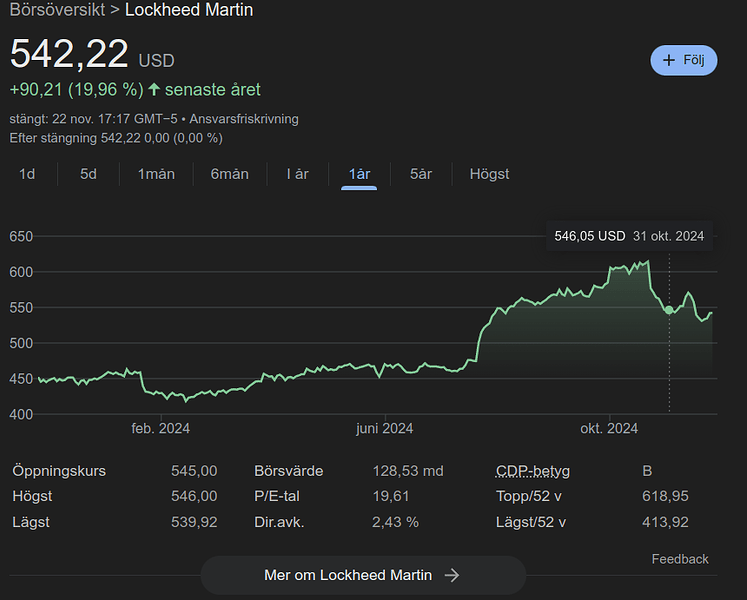Open the Börsöversikt breadcrumb link
Image resolution: width=747 pixels, height=600 pixels.
57,10
